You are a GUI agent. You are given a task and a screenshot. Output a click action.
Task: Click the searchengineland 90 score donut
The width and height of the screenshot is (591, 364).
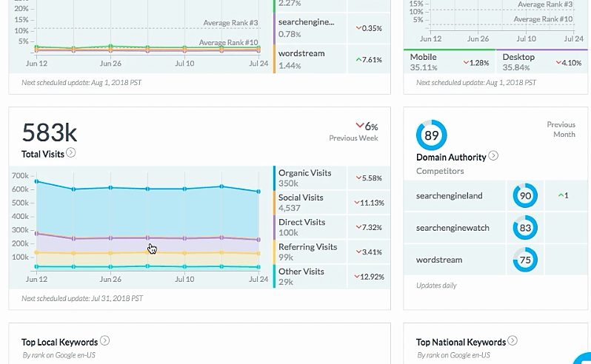point(525,196)
